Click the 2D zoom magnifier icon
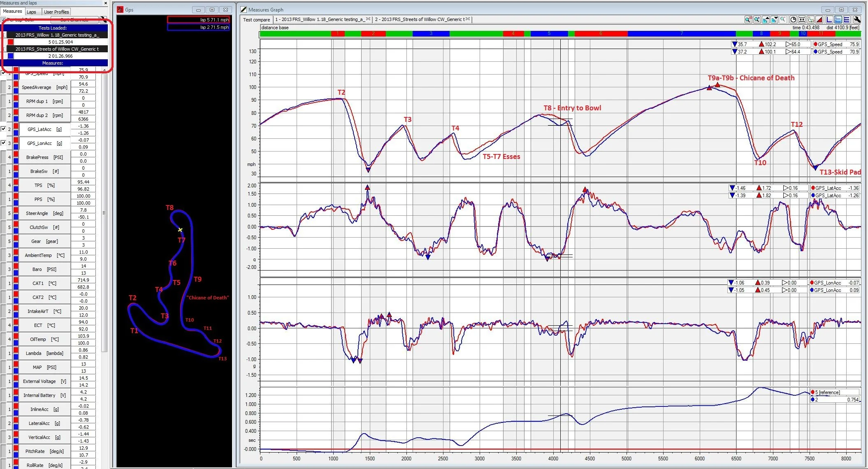The width and height of the screenshot is (868, 469). [x=748, y=19]
